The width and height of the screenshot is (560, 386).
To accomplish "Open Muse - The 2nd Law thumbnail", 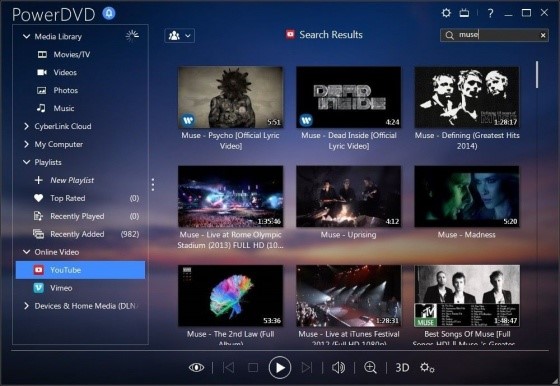I will [230, 295].
